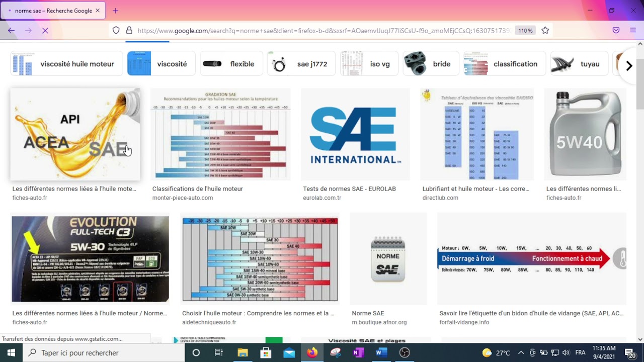Click the address bar URL
This screenshot has height=362, width=644.
[x=324, y=31]
